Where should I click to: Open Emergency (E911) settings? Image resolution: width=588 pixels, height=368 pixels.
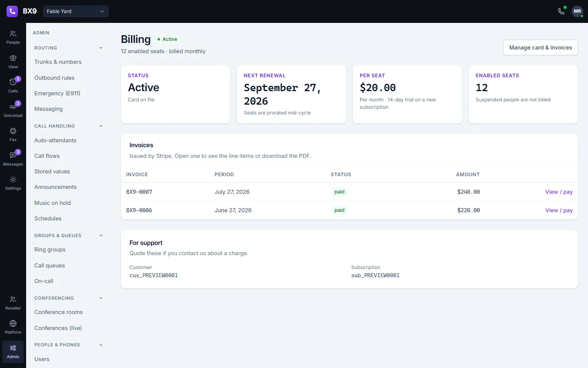[x=57, y=93]
